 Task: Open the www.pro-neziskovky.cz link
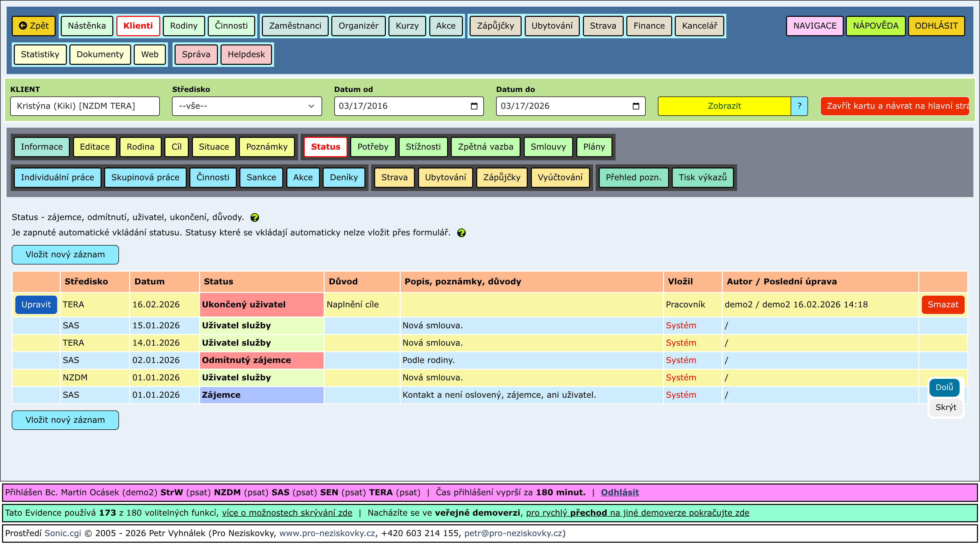tap(327, 533)
